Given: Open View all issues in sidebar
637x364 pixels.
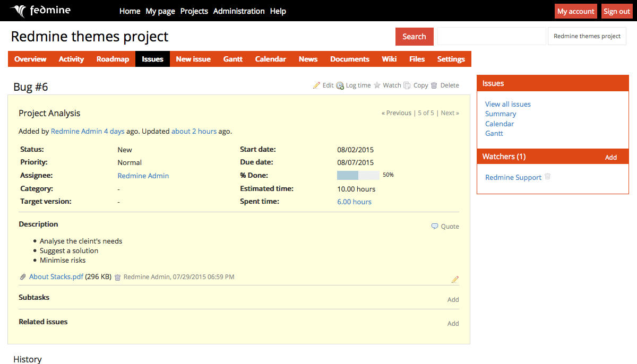Looking at the screenshot, I should [508, 104].
